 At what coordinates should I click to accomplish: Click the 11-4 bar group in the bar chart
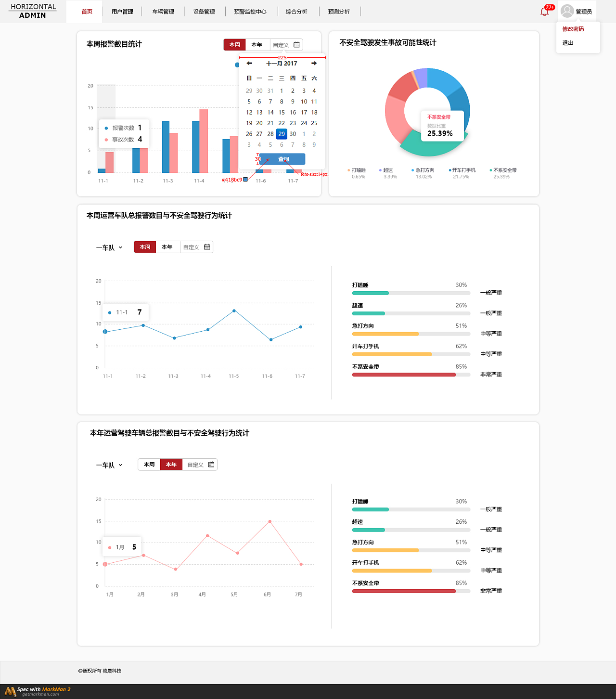coord(200,141)
